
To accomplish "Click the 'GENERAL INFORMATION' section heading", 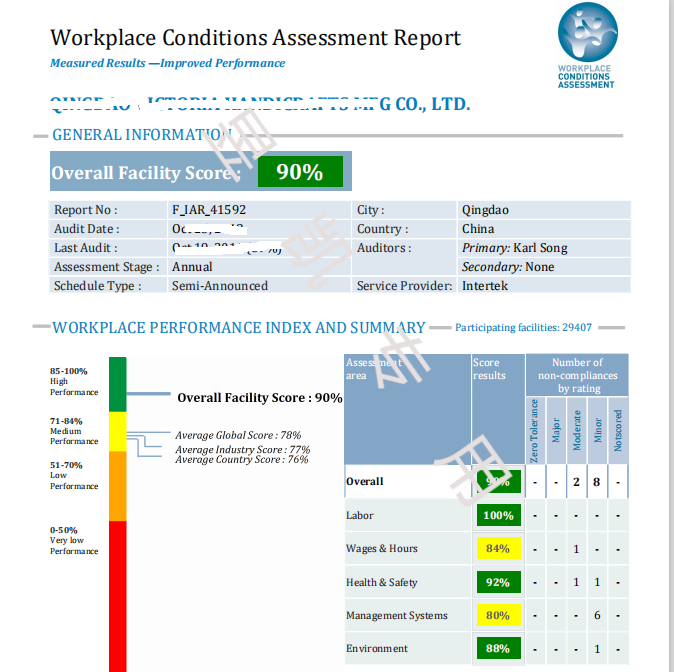I will 142,135.
